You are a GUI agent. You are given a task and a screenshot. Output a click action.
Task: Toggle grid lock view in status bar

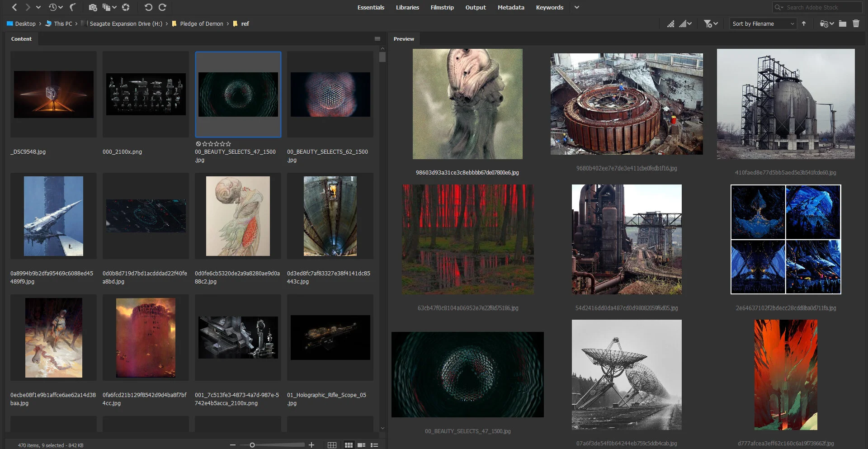[x=332, y=445]
